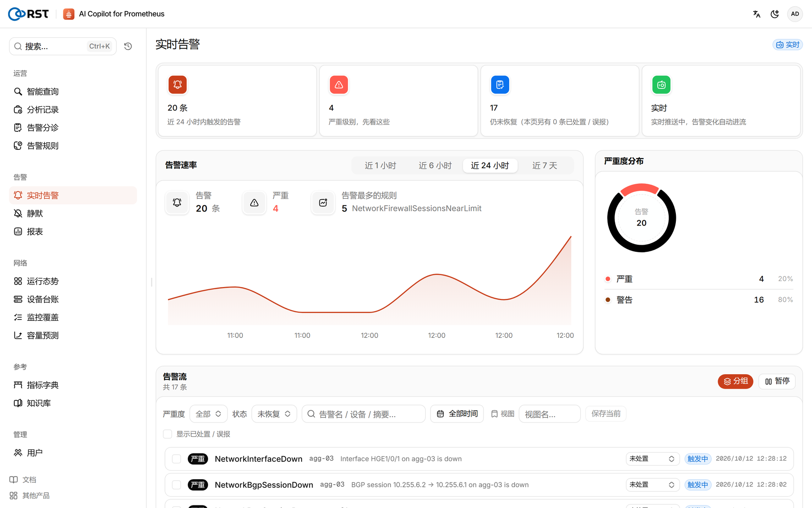
Task: Focus the 视图名 input field
Action: coord(549,414)
